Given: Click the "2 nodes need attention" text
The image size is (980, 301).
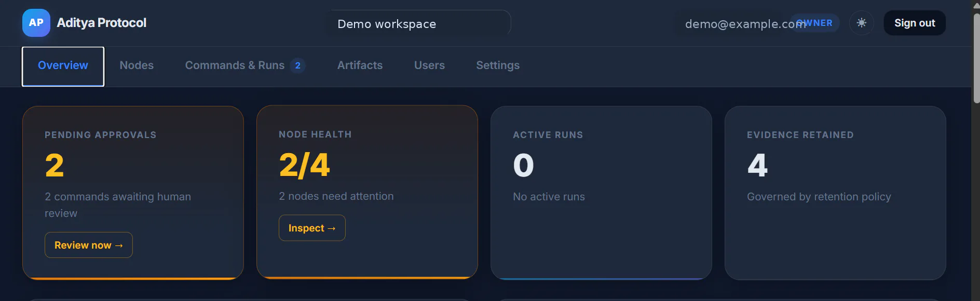Looking at the screenshot, I should [x=336, y=196].
